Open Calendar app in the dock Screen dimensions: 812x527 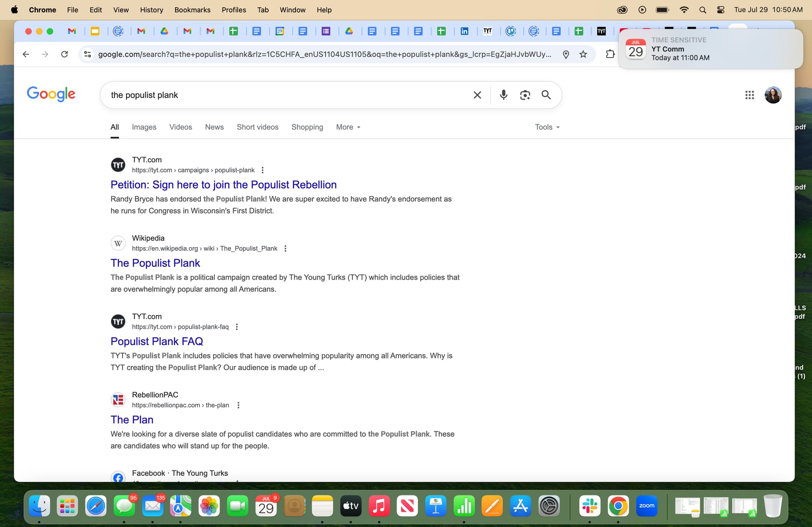266,506
